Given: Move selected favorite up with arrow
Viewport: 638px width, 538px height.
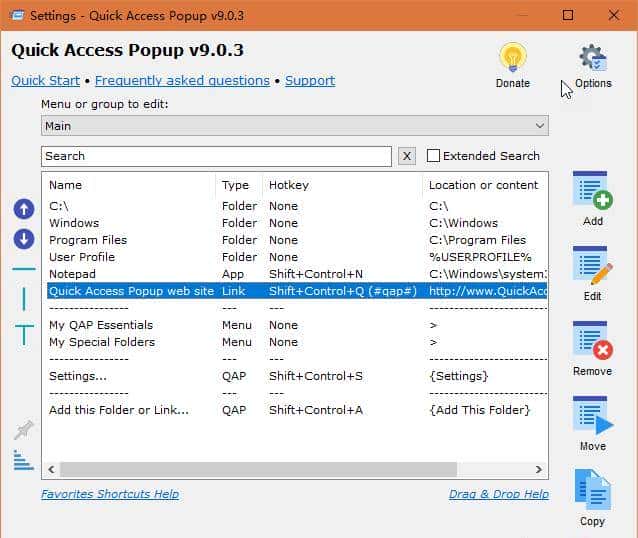Looking at the screenshot, I should [24, 209].
